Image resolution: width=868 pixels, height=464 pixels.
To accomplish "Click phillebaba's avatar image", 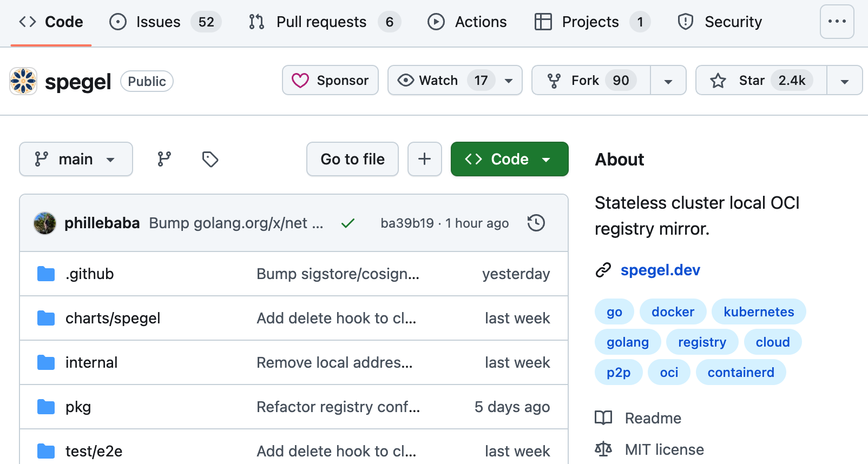I will click(45, 223).
